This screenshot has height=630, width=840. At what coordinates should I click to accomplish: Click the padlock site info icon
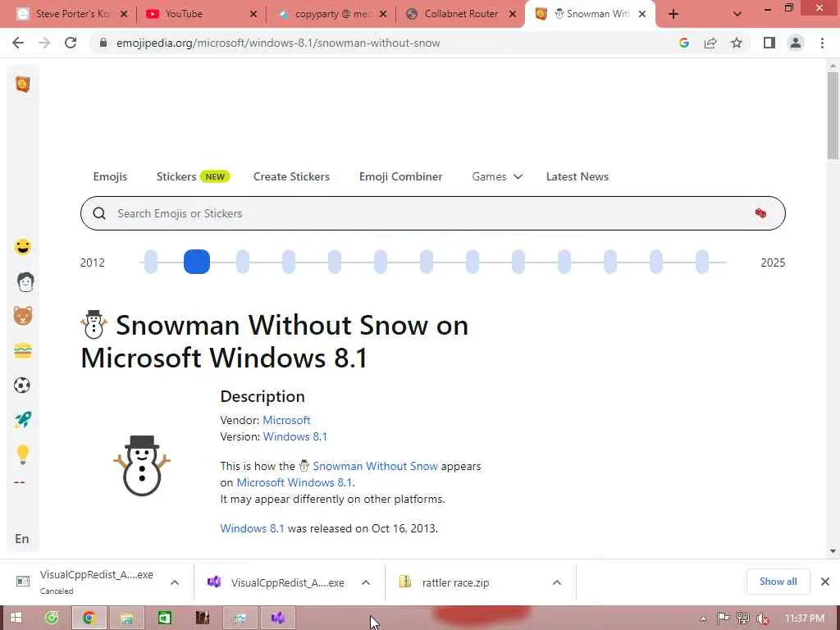[x=103, y=43]
